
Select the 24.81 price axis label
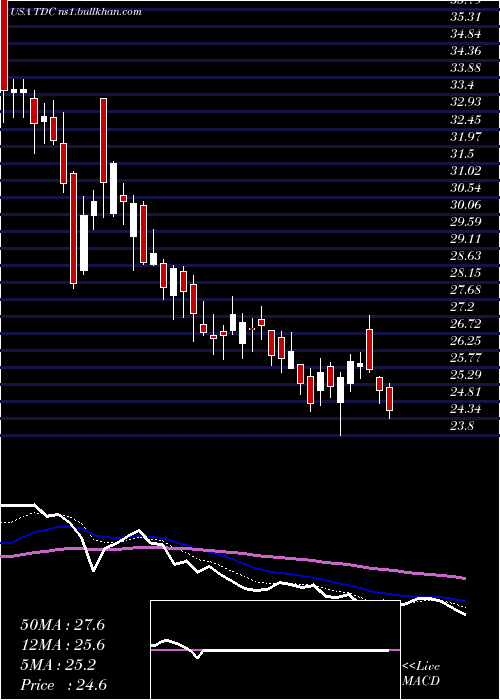point(465,392)
